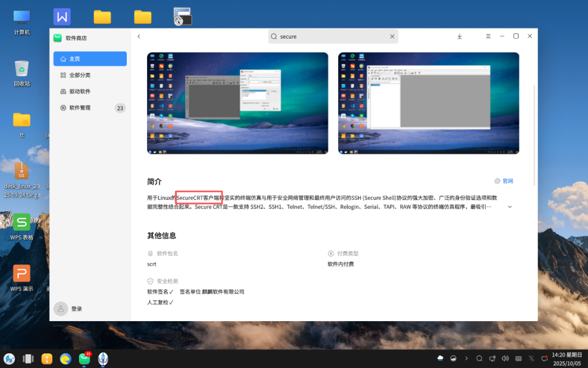Image resolution: width=588 pixels, height=368 pixels.
Task: Open the first SecureCRT screenshot
Action: coord(237,103)
